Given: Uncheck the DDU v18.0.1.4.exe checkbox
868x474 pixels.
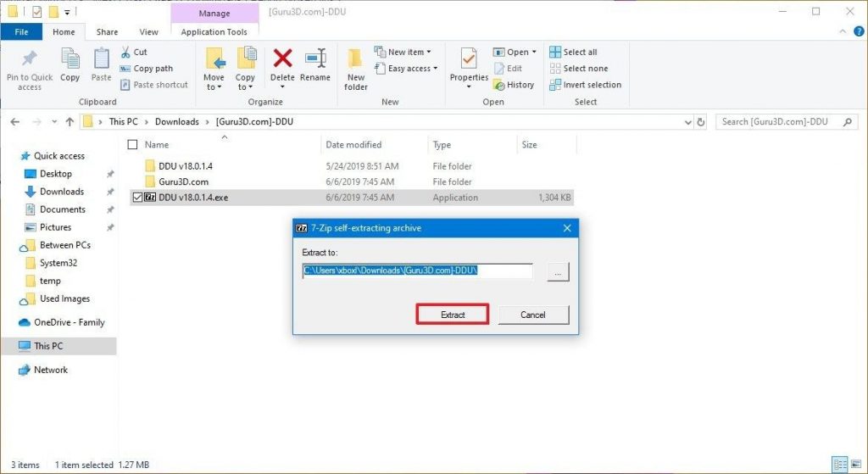Looking at the screenshot, I should click(x=136, y=198).
